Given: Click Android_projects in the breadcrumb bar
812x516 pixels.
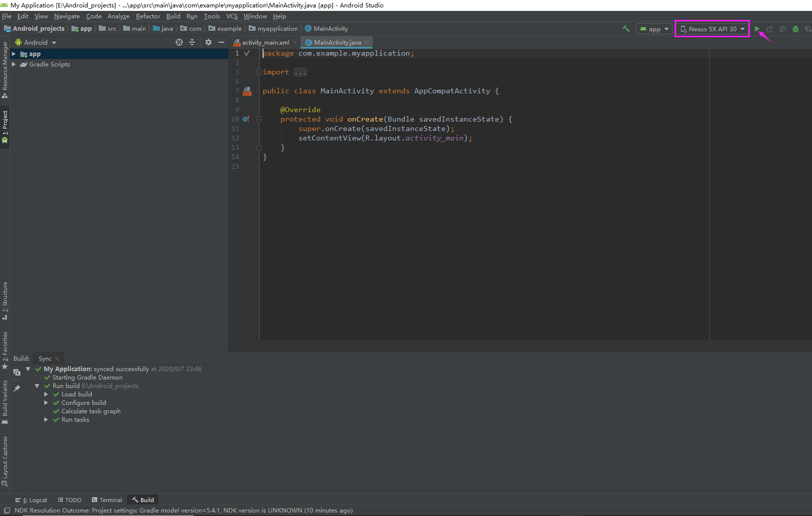Looking at the screenshot, I should [34, 29].
